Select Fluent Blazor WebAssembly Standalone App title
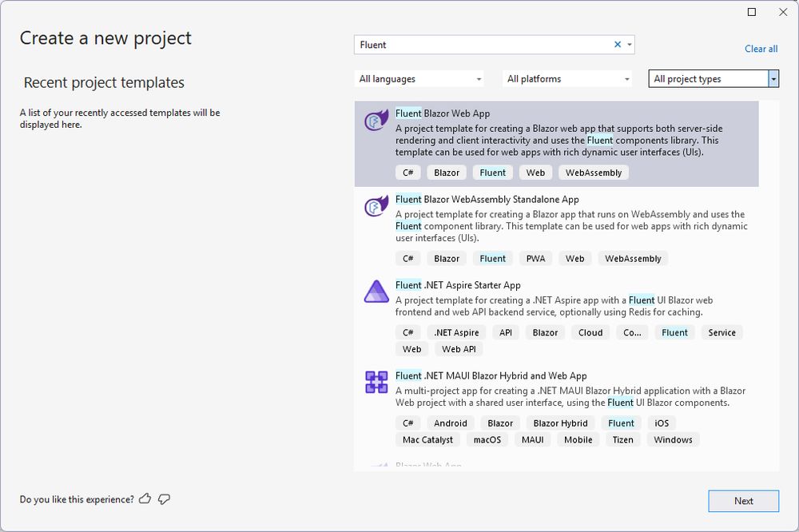799x532 pixels. click(487, 199)
